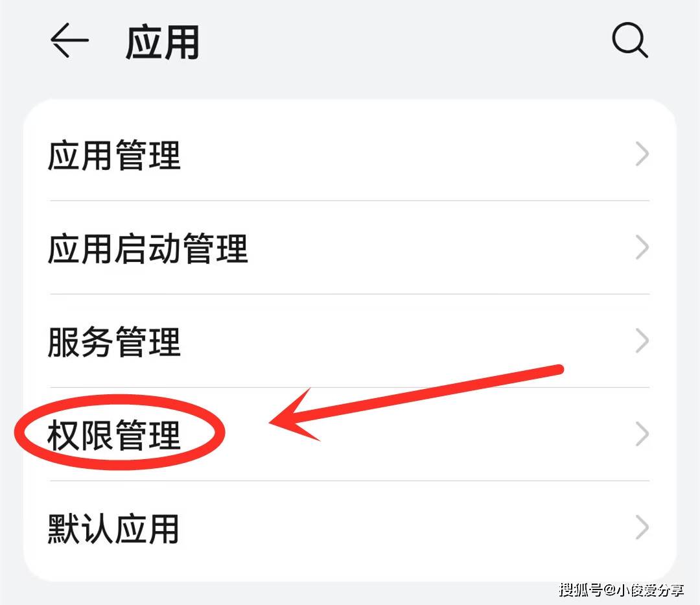Image resolution: width=700 pixels, height=605 pixels.
Task: Open search with the magnifier icon
Action: 629,40
